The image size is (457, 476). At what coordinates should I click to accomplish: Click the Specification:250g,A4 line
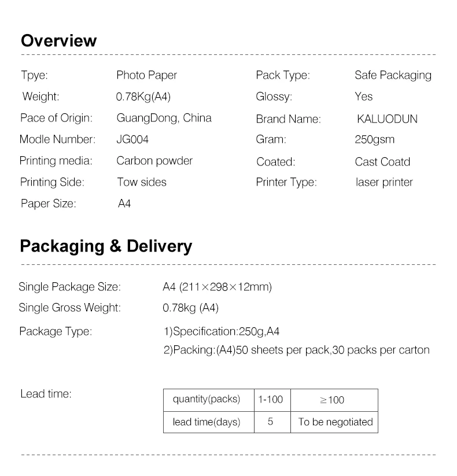point(222,331)
